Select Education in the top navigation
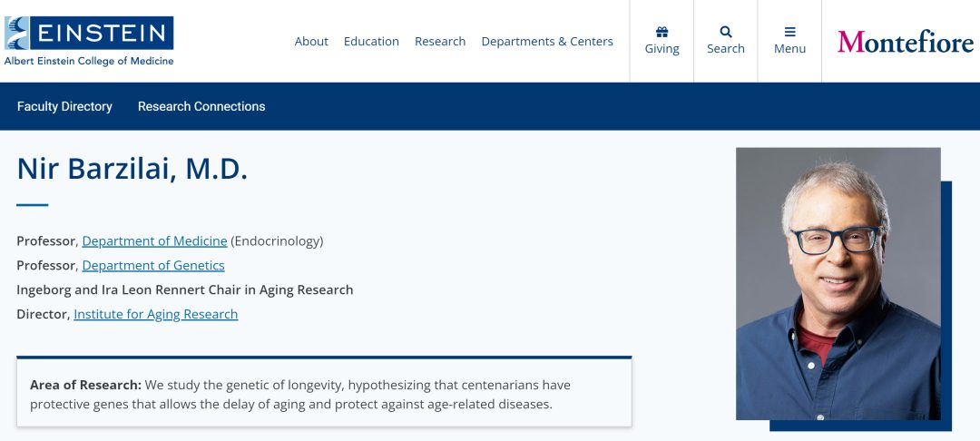Screen dimensions: 980x441 [x=371, y=42]
